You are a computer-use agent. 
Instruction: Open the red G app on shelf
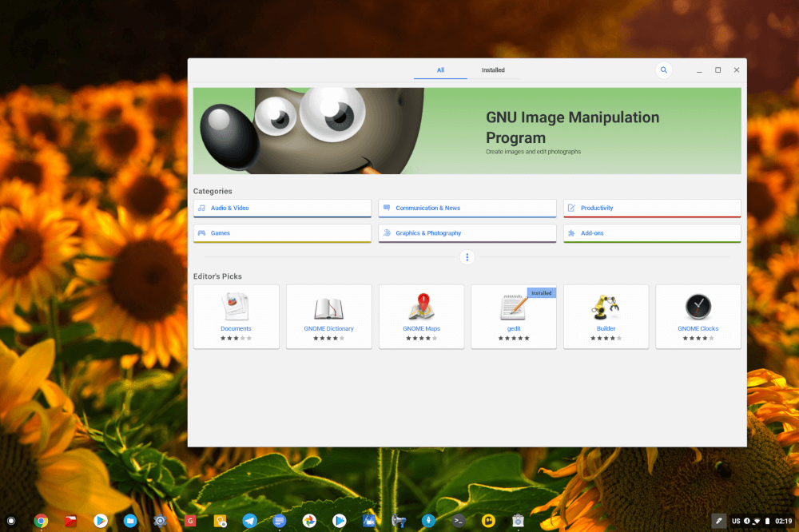[190, 521]
